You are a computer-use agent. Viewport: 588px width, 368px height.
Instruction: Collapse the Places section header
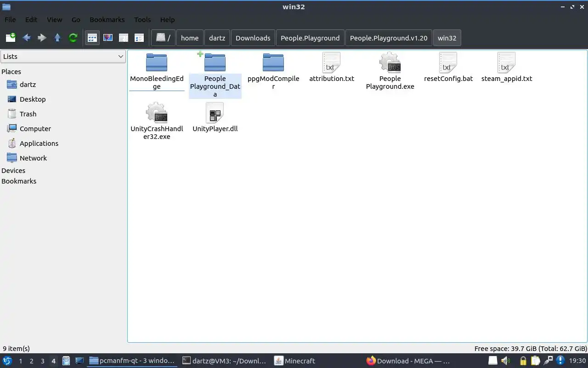click(x=11, y=72)
